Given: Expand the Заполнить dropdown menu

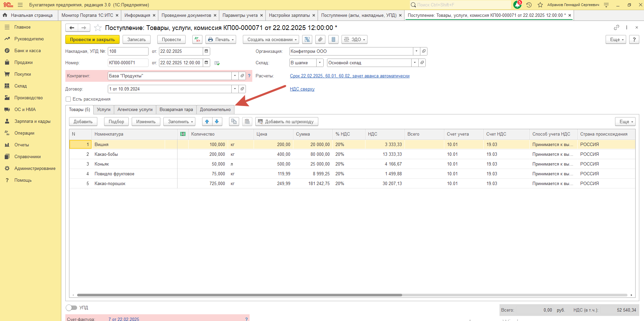Looking at the screenshot, I should pos(179,121).
